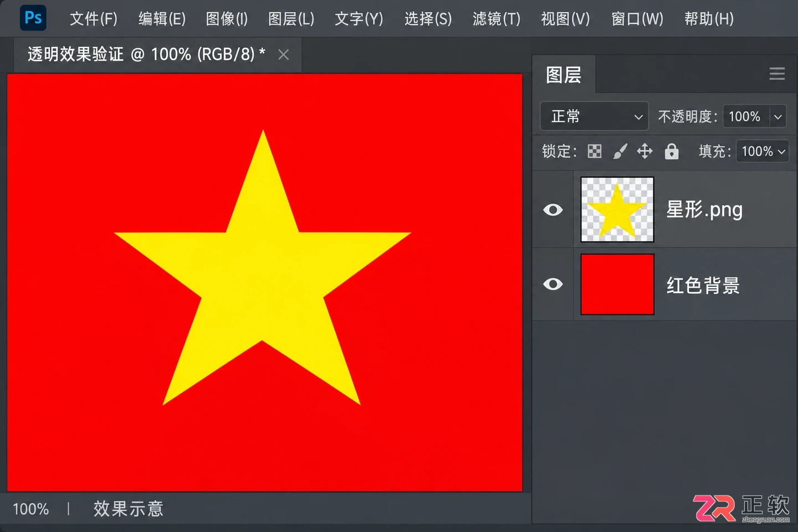Open the 图像(I) menu
Screen dimensions: 798x532
pos(227,19)
